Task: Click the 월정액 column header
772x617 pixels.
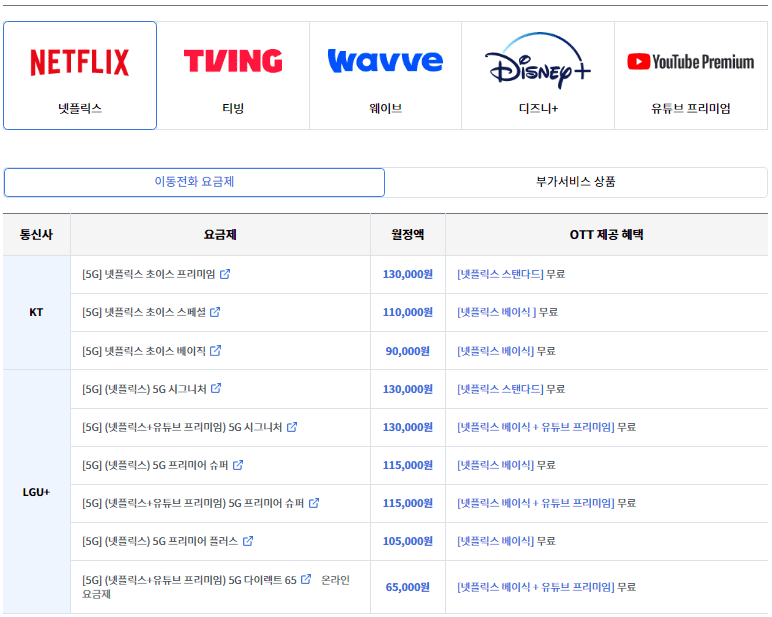Action: (408, 234)
